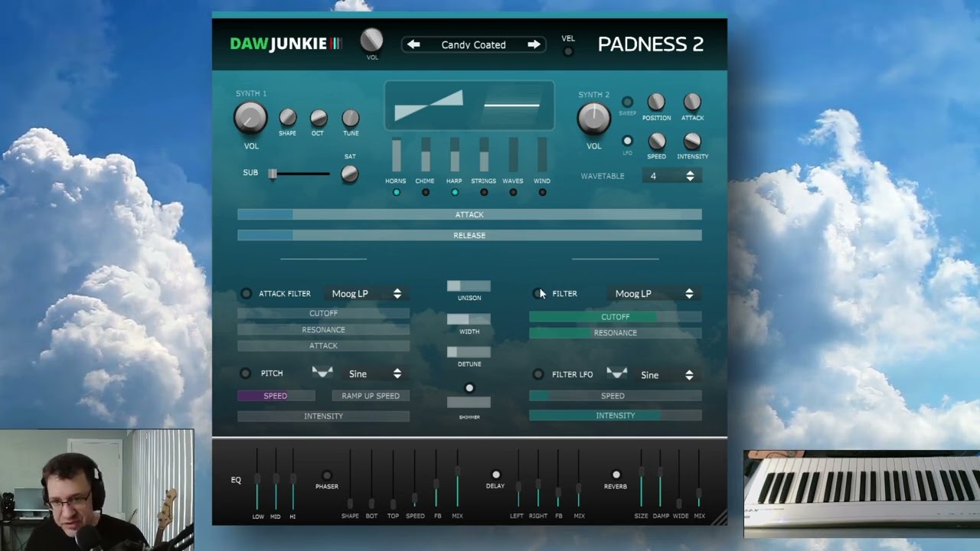The width and height of the screenshot is (980, 551).
Task: Toggle the DELAY effect
Action: pos(495,474)
